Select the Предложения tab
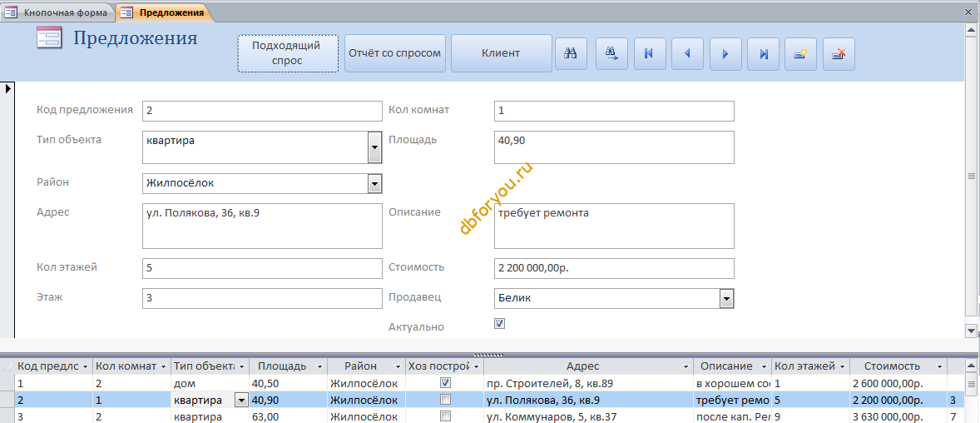Image resolution: width=980 pixels, height=423 pixels. 164,12
